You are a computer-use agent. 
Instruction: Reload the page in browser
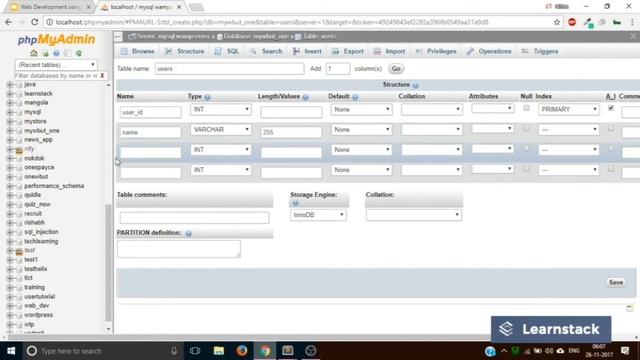pyautogui.click(x=35, y=22)
